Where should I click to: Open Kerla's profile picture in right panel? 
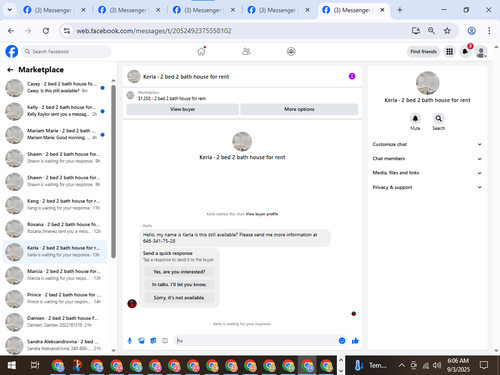coord(427,83)
